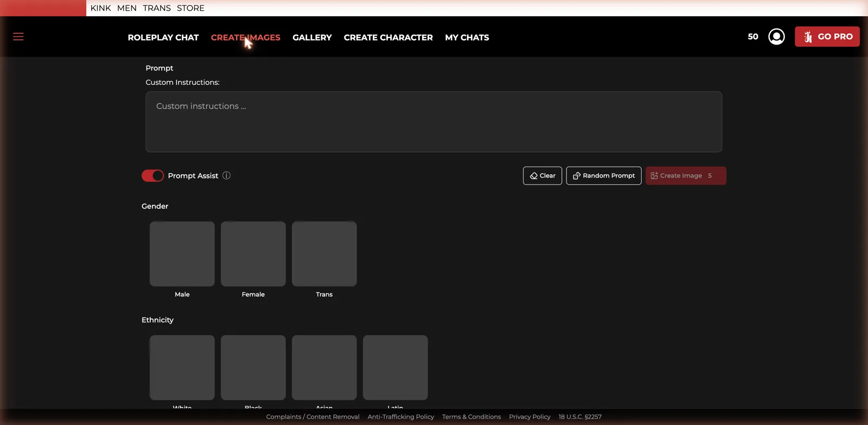The image size is (868, 425).
Task: Select the Black ethnicity thumbnail
Action: coord(253,367)
